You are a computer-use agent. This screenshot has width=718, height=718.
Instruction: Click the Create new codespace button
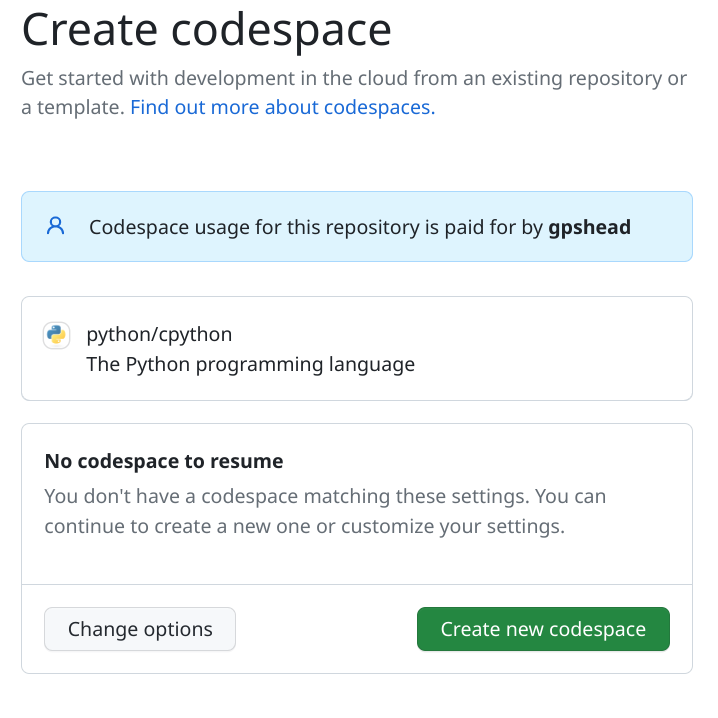[x=543, y=629]
